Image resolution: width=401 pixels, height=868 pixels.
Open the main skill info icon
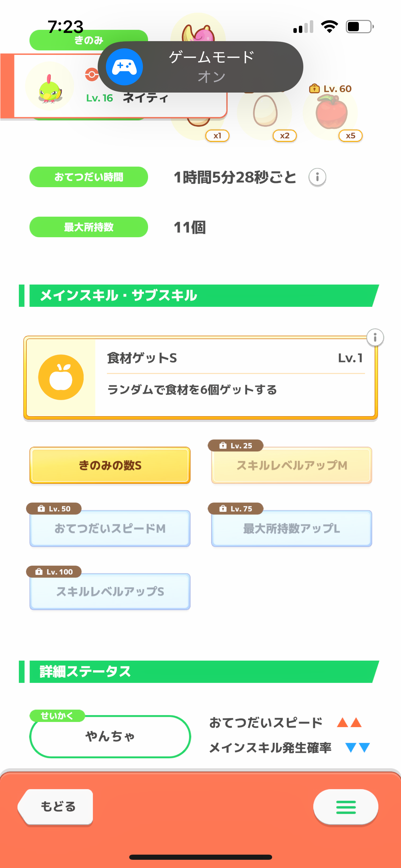(375, 338)
